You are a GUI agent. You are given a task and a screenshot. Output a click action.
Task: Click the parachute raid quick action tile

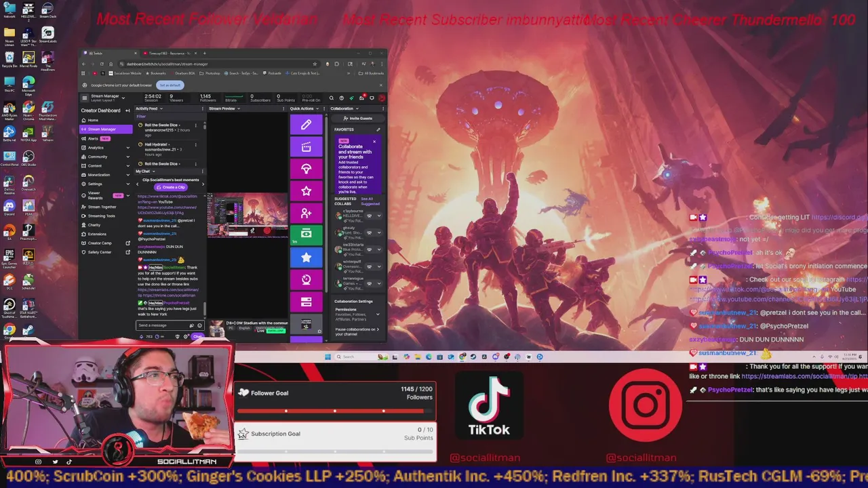point(306,169)
